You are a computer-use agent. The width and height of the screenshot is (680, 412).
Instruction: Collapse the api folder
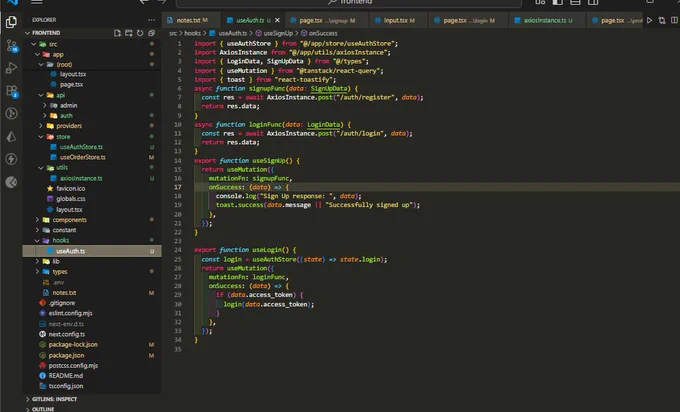point(41,95)
